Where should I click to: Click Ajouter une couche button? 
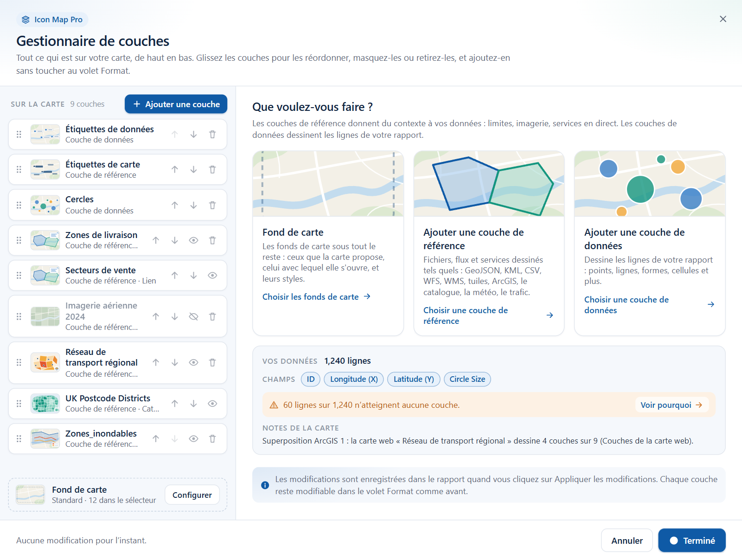176,104
